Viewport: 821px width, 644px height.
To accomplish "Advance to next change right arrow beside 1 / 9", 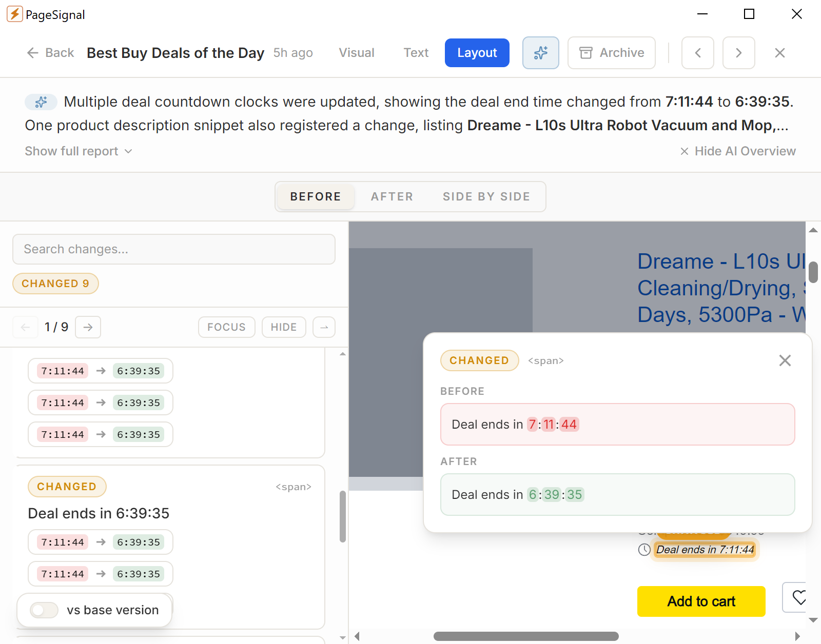I will click(x=88, y=327).
